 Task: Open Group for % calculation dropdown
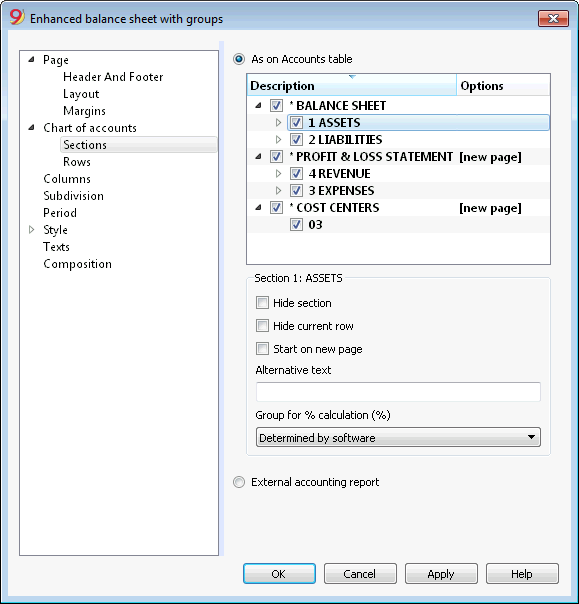(398, 438)
